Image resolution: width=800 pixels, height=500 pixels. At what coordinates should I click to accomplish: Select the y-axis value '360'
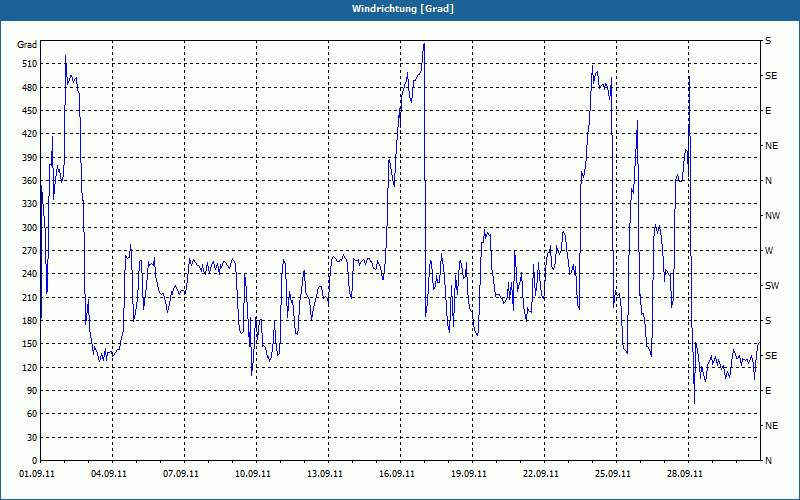(30, 181)
